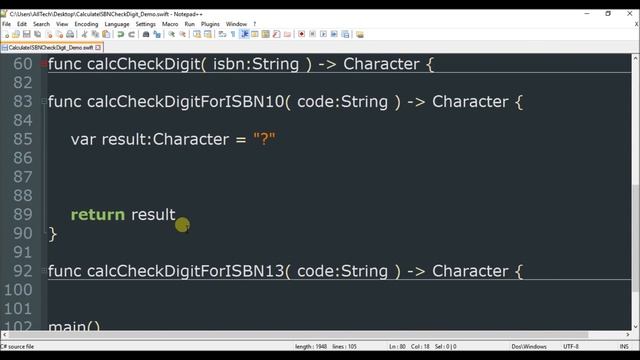Click the vertical scrollbar up arrow

pos(636,59)
